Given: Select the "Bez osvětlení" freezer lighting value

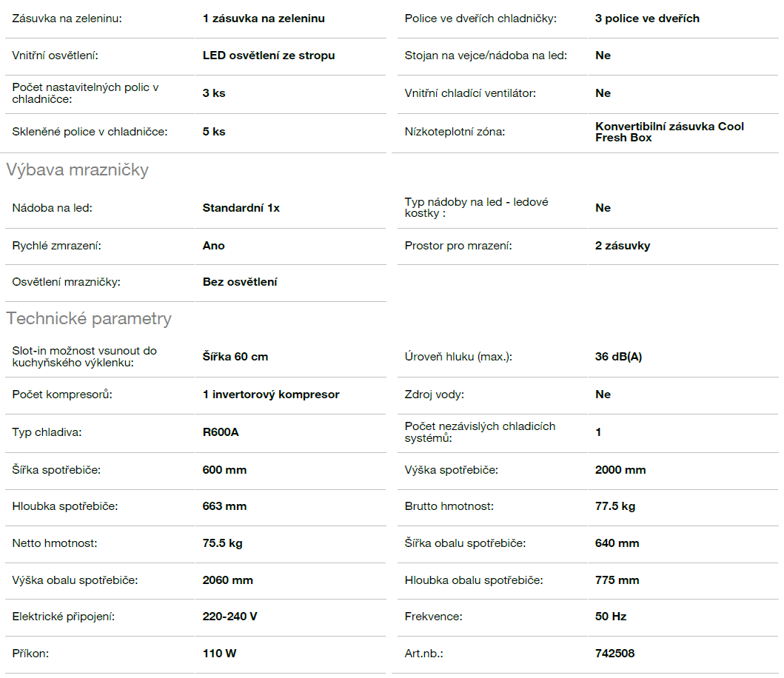Looking at the screenshot, I should point(240,282).
